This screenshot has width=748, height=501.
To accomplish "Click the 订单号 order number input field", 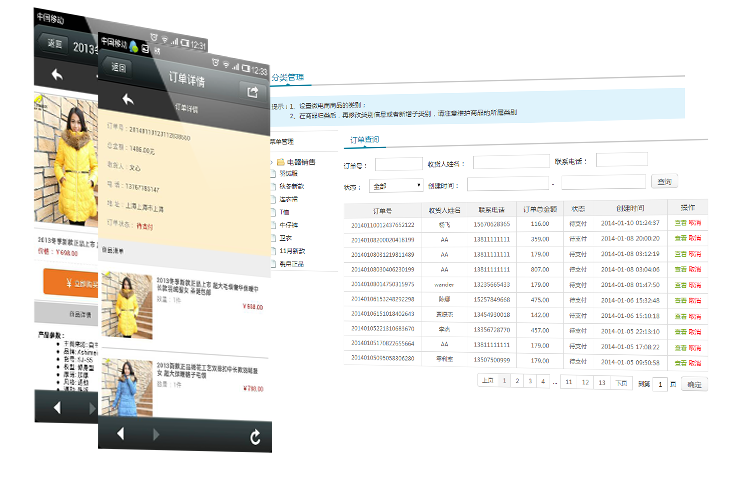I will pos(398,162).
